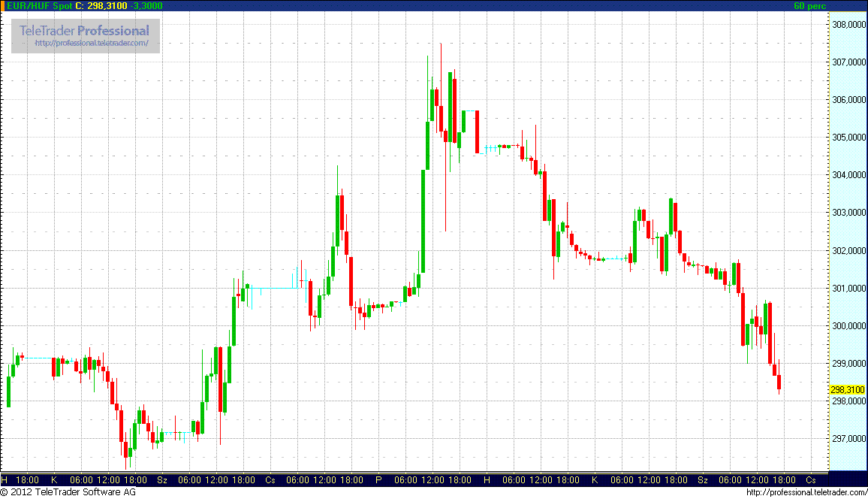Select the 297,0000 price axis label
The image size is (868, 499).
pos(848,438)
